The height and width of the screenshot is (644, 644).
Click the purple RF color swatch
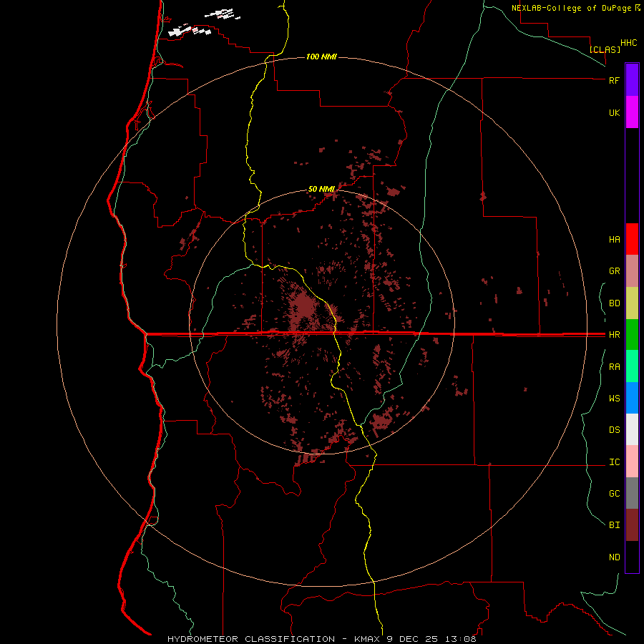click(632, 80)
